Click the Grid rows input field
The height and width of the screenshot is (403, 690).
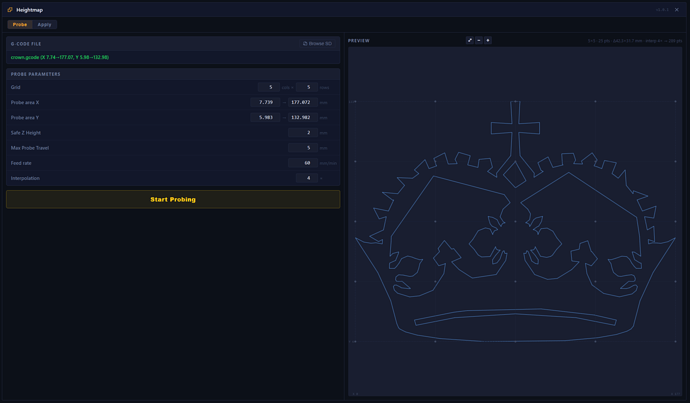coord(307,87)
